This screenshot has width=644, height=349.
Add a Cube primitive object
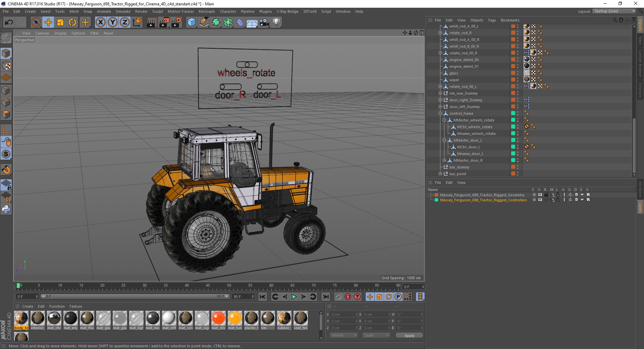[x=192, y=22]
